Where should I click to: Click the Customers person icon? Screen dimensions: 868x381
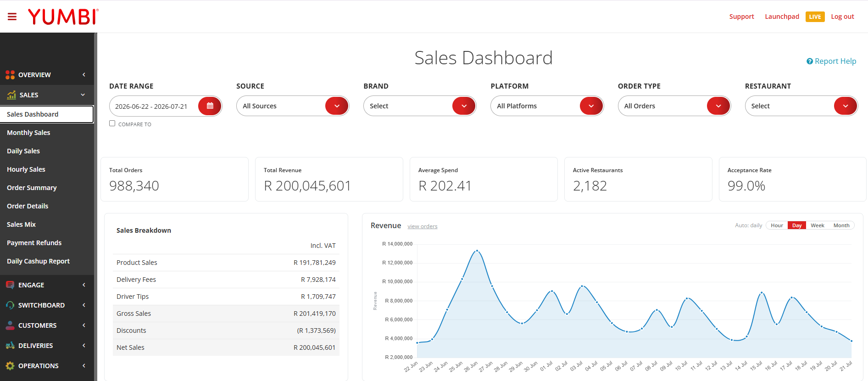click(10, 325)
